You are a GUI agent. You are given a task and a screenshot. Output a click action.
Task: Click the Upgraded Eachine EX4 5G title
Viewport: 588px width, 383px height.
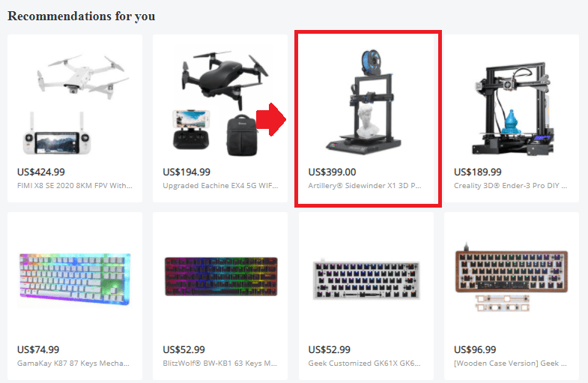[220, 186]
